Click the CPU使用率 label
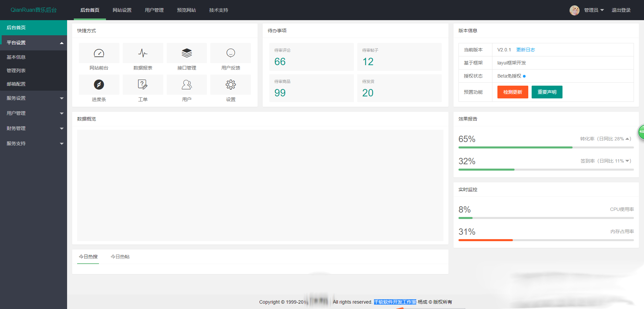644x309 pixels. (x=622, y=209)
